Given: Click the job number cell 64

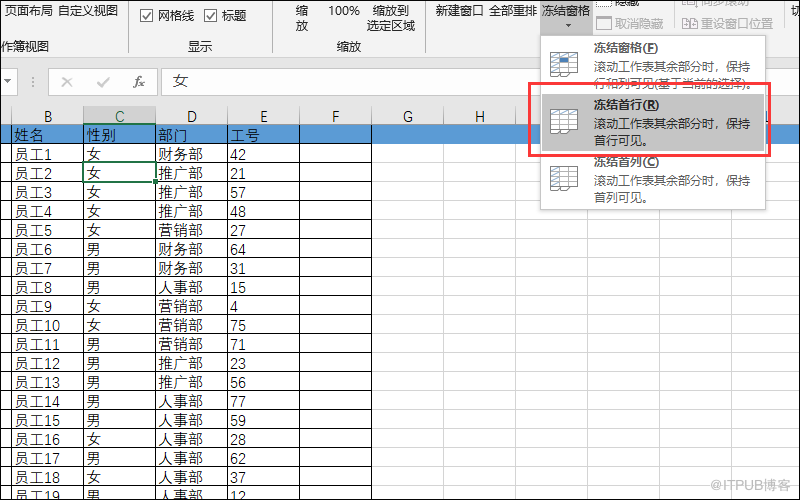Looking at the screenshot, I should 263,249.
